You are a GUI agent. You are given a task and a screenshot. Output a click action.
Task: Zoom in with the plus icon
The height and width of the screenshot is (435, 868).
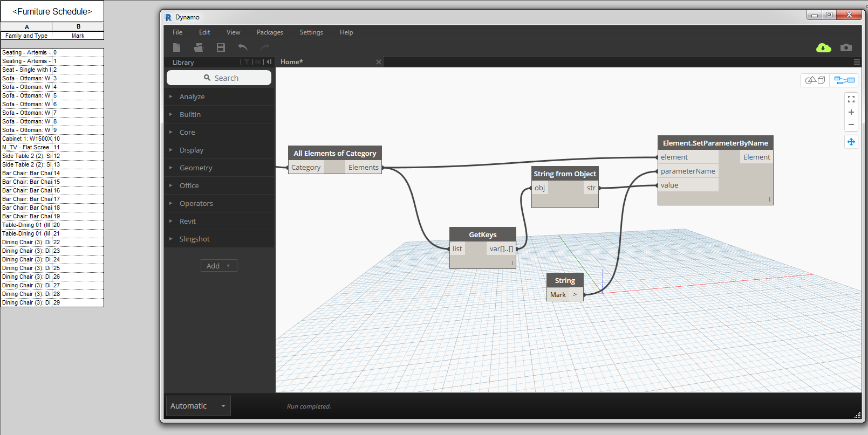click(x=851, y=112)
